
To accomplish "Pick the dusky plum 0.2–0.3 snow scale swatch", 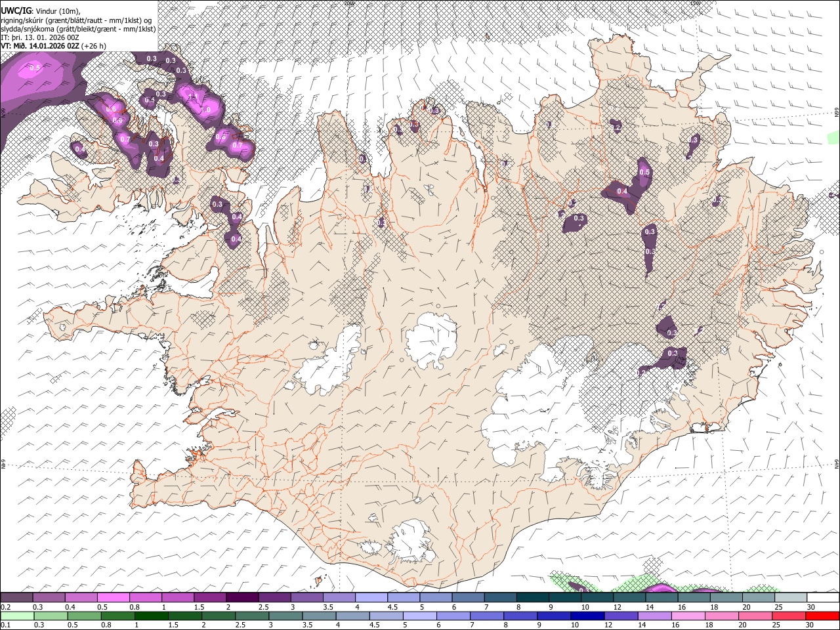I will point(17,597).
